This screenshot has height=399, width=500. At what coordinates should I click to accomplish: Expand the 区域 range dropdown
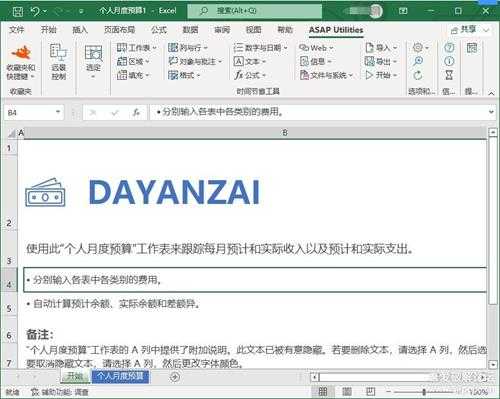[x=133, y=62]
